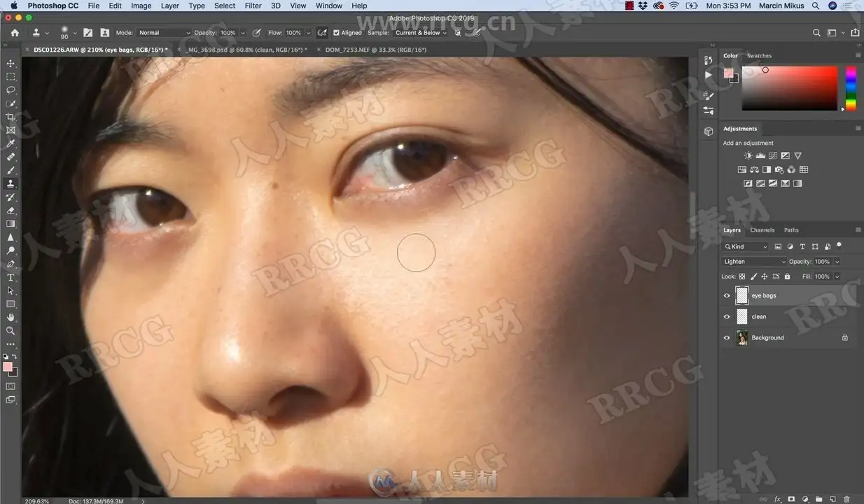Screen dimensions: 864x504
Task: Switch to the _MG_3698.psd document tab
Action: click(247, 50)
